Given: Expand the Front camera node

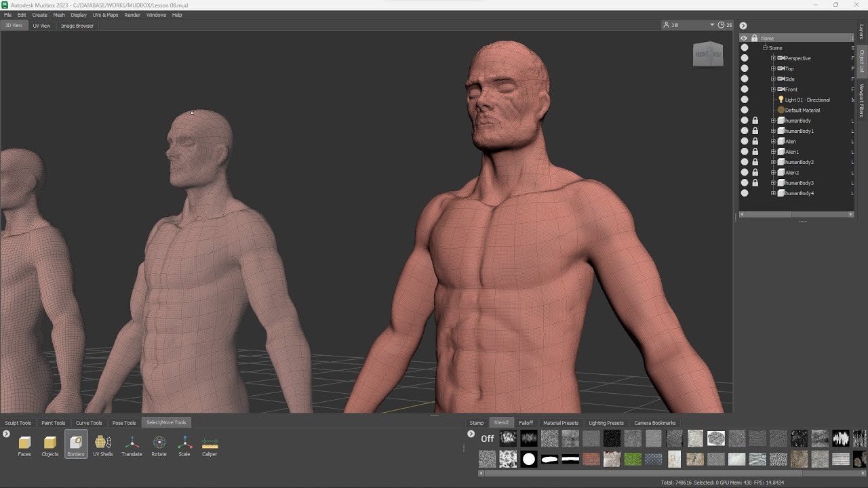Looking at the screenshot, I should 773,89.
